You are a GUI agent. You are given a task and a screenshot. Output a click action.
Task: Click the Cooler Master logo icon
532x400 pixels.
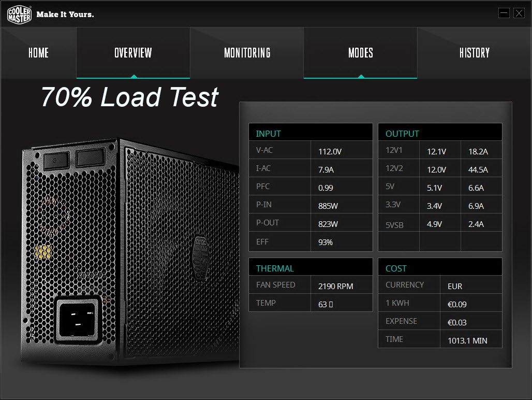coord(19,15)
